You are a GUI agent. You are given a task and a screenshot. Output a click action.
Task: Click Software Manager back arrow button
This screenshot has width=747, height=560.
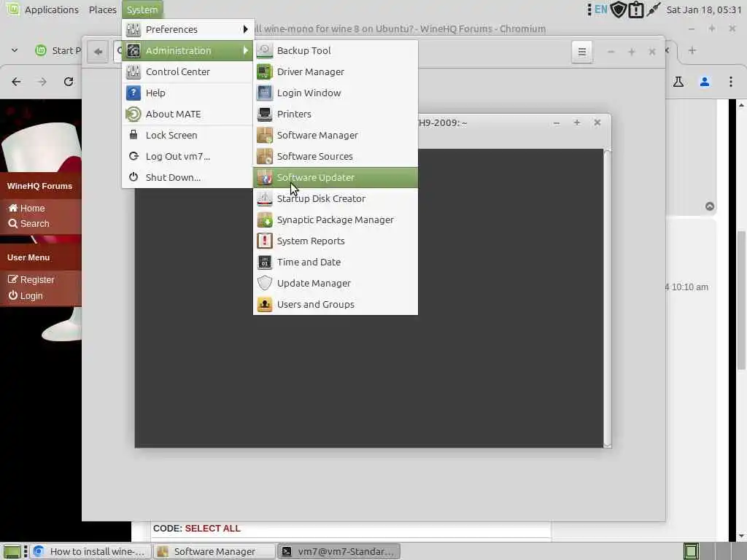point(98,52)
